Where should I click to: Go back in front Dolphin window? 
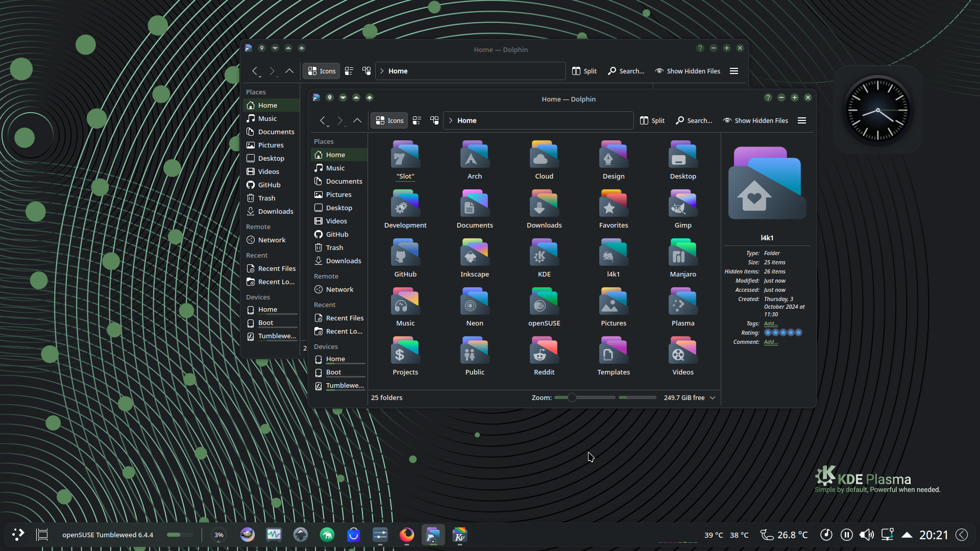tap(323, 120)
